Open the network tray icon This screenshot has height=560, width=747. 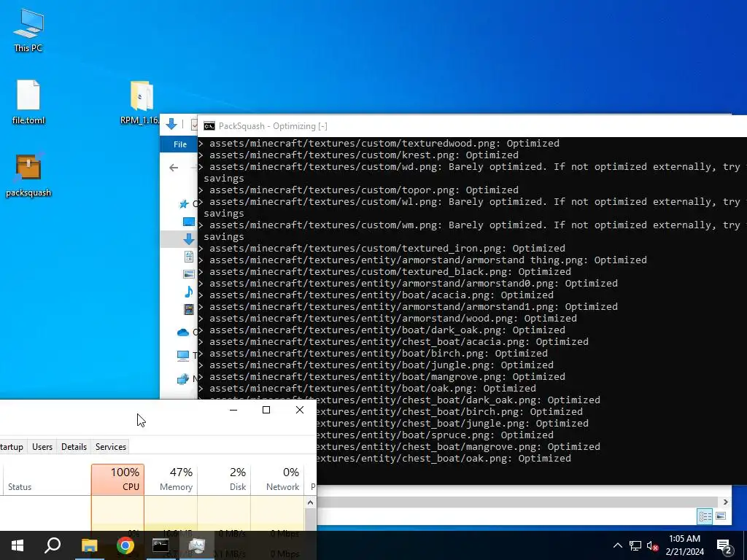point(635,545)
